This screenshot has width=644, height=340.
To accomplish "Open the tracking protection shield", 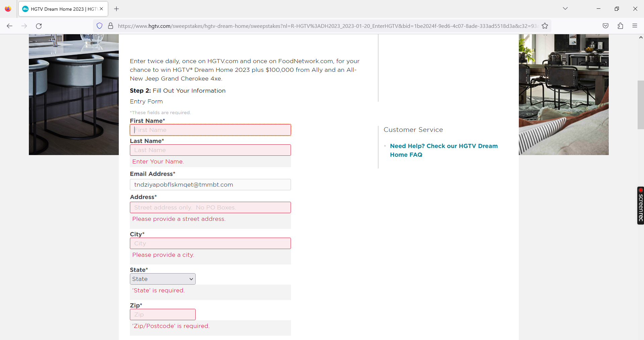I will click(x=99, y=26).
